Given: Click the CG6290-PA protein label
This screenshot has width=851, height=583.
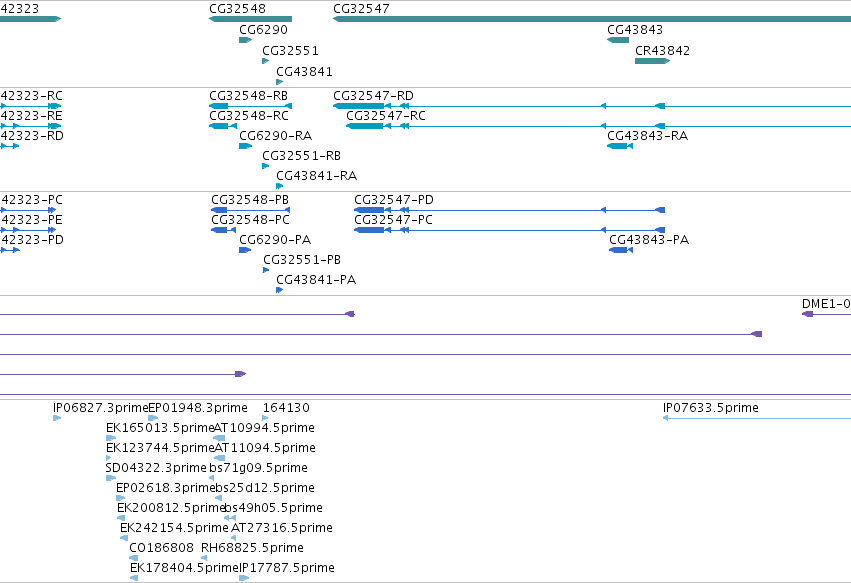Looking at the screenshot, I should pyautogui.click(x=275, y=240).
